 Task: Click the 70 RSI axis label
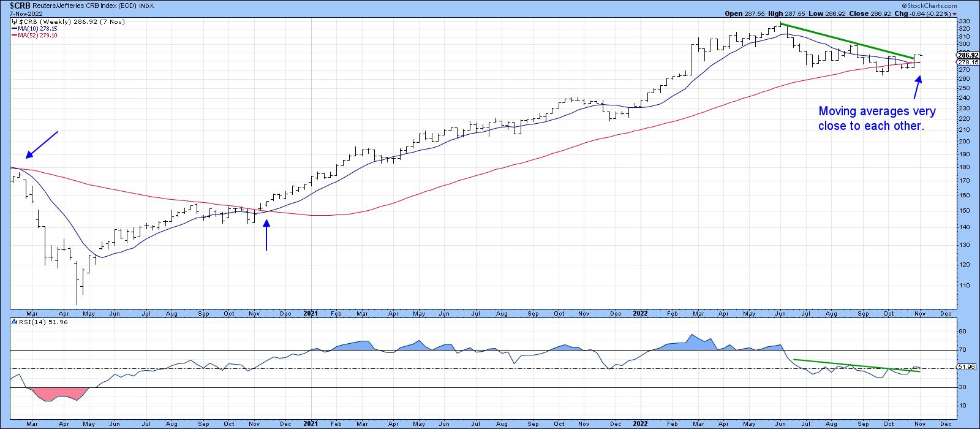point(962,350)
